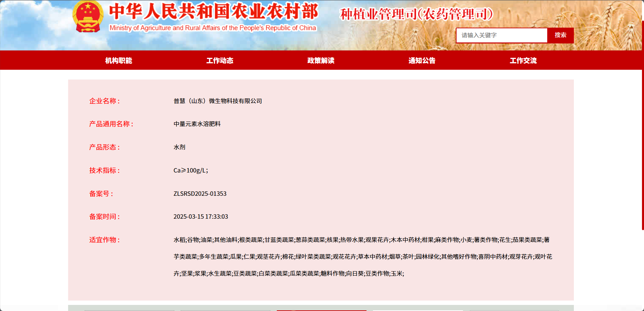Click the national emblem logo
Viewport: 644px width, 311px height.
[x=88, y=17]
